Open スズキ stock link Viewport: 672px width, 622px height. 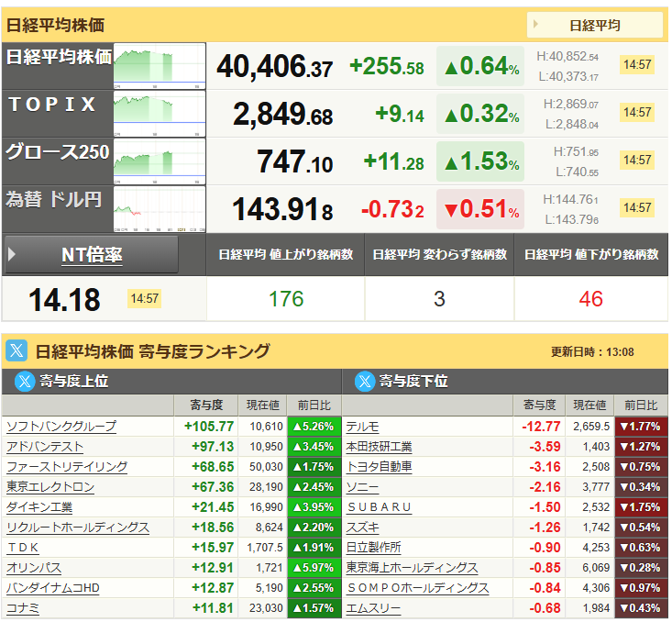pos(362,527)
